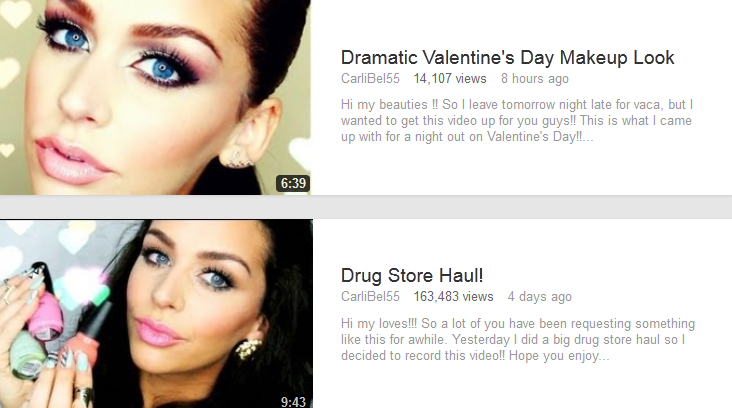
Task: Click the gray divider between the videos
Action: click(x=366, y=207)
